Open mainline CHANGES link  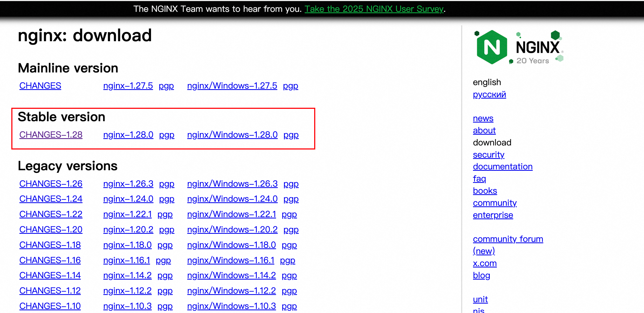coord(40,86)
